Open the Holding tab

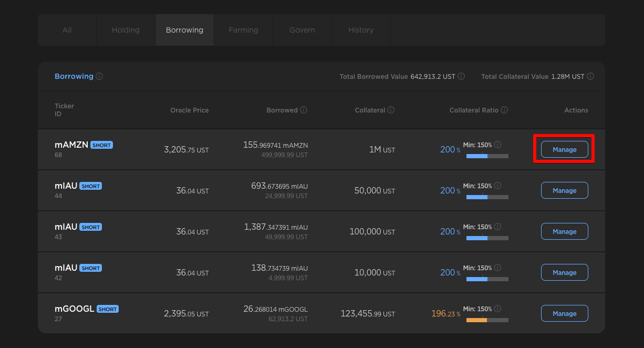coord(126,30)
